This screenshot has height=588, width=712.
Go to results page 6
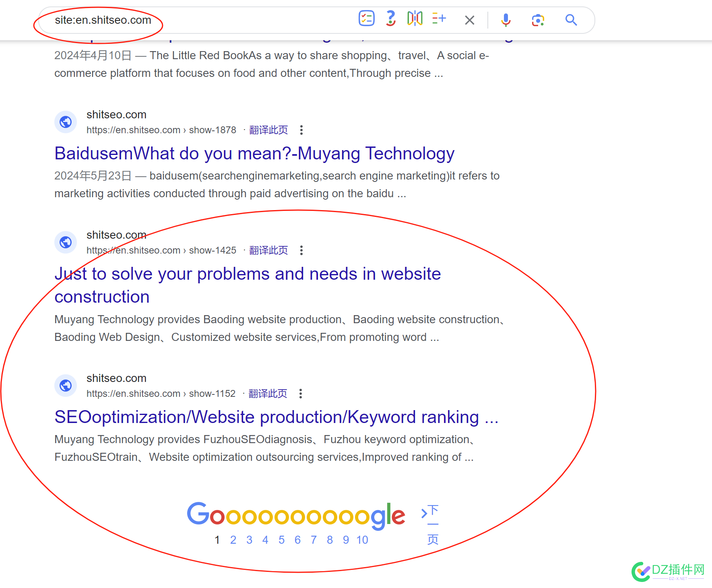coord(297,540)
